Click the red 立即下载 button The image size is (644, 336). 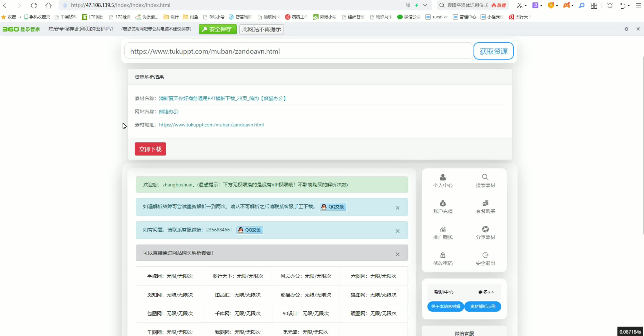tap(150, 149)
